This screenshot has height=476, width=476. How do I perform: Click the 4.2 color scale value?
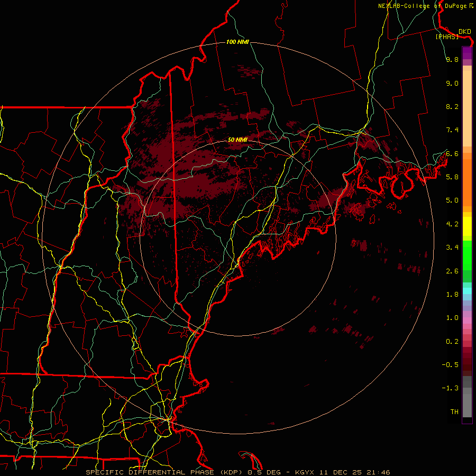452,224
